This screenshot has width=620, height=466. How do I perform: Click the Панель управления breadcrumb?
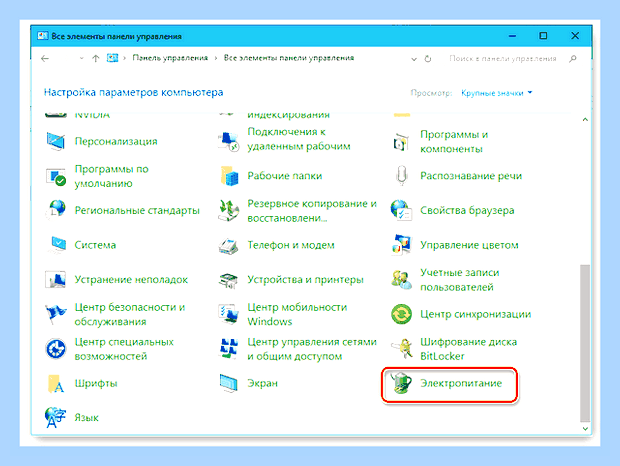pos(170,58)
